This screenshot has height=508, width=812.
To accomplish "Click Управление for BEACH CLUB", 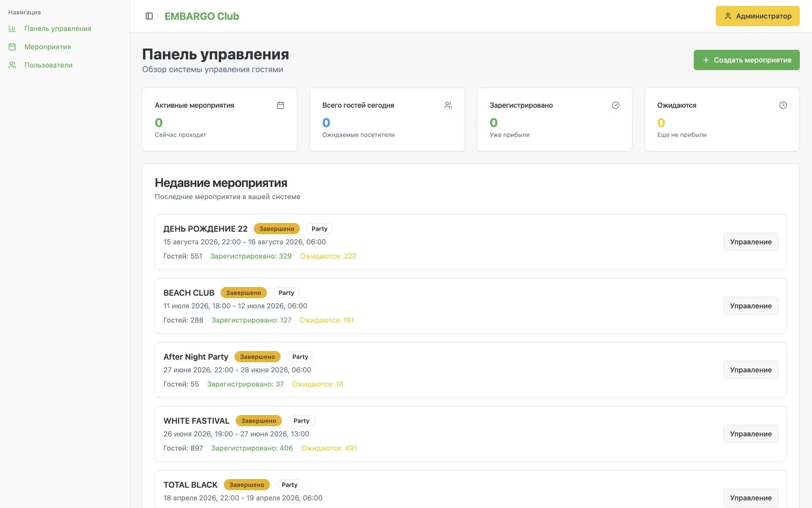I will (x=751, y=306).
